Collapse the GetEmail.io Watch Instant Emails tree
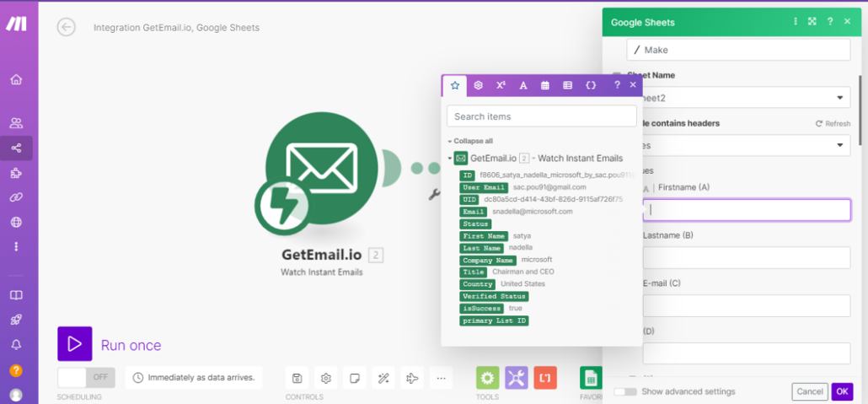The height and width of the screenshot is (404, 868). [450, 159]
